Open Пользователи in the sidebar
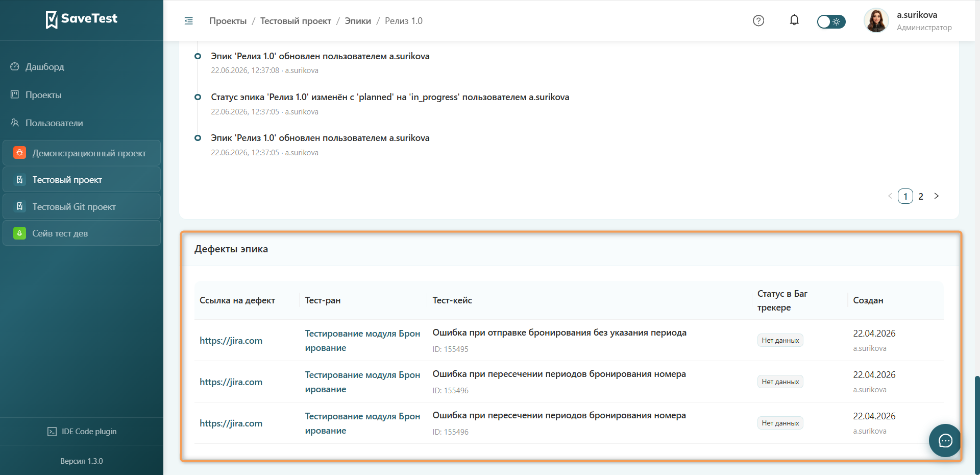Screen dimensions: 980x475 54,123
